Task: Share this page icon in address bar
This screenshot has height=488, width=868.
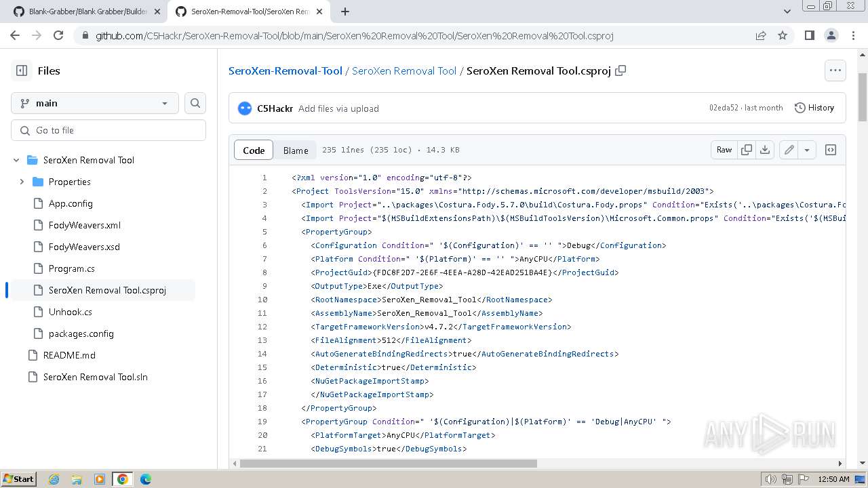Action: [761, 35]
